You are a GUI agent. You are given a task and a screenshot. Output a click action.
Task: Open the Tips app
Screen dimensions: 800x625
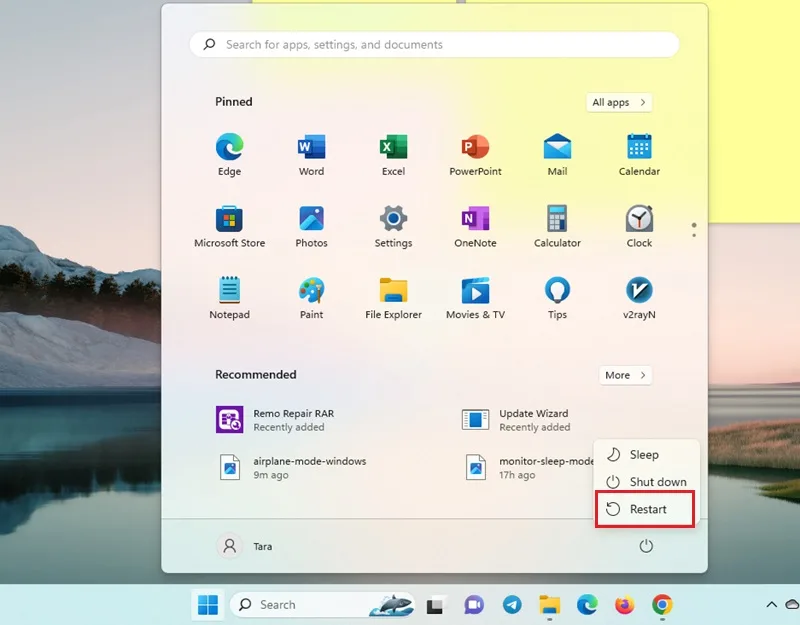click(557, 298)
